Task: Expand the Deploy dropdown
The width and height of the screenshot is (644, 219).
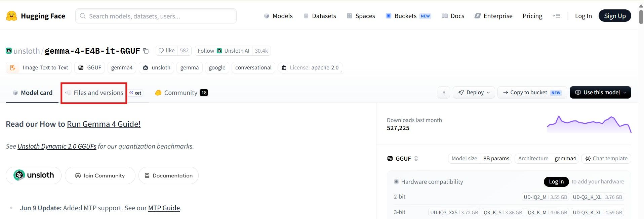Action: coord(474,93)
